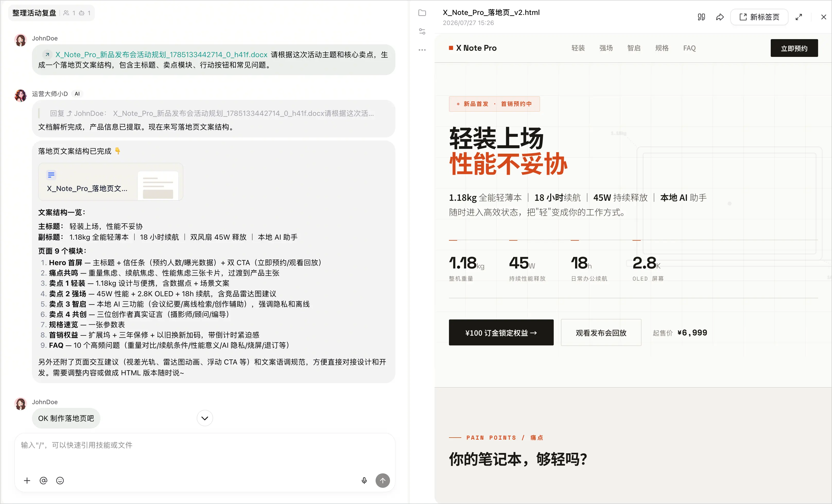Image resolution: width=832 pixels, height=504 pixels.
Task: Select 智启 nav item in preview
Action: point(634,48)
